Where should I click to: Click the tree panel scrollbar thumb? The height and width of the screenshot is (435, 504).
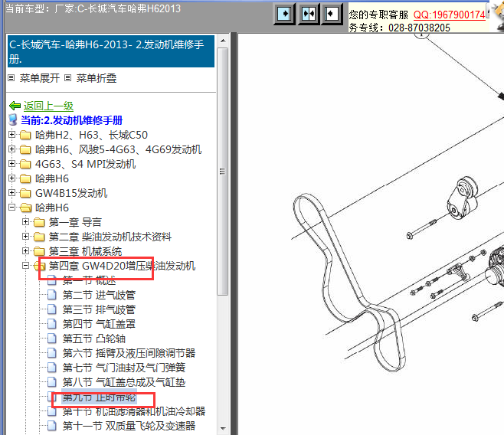tap(222, 172)
